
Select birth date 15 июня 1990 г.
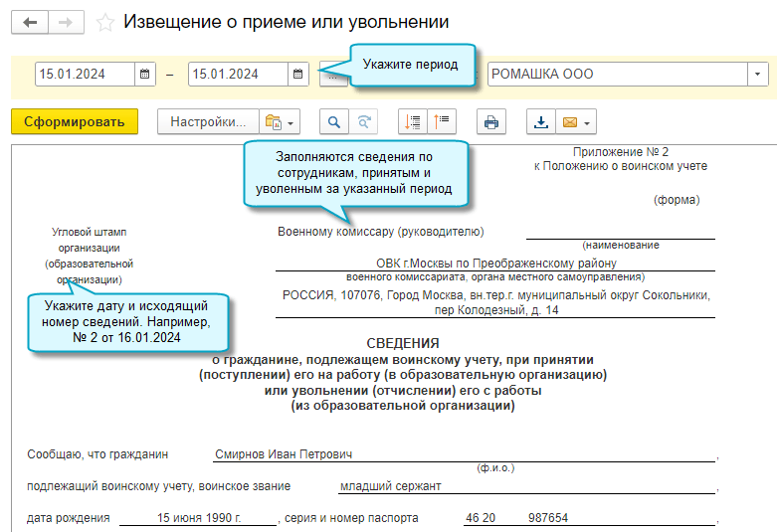click(199, 518)
